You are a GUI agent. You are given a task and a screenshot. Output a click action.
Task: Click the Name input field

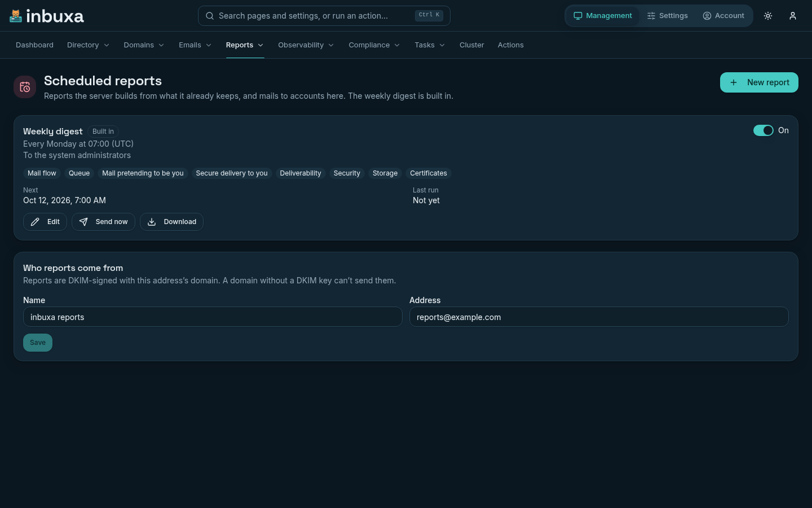click(x=213, y=317)
